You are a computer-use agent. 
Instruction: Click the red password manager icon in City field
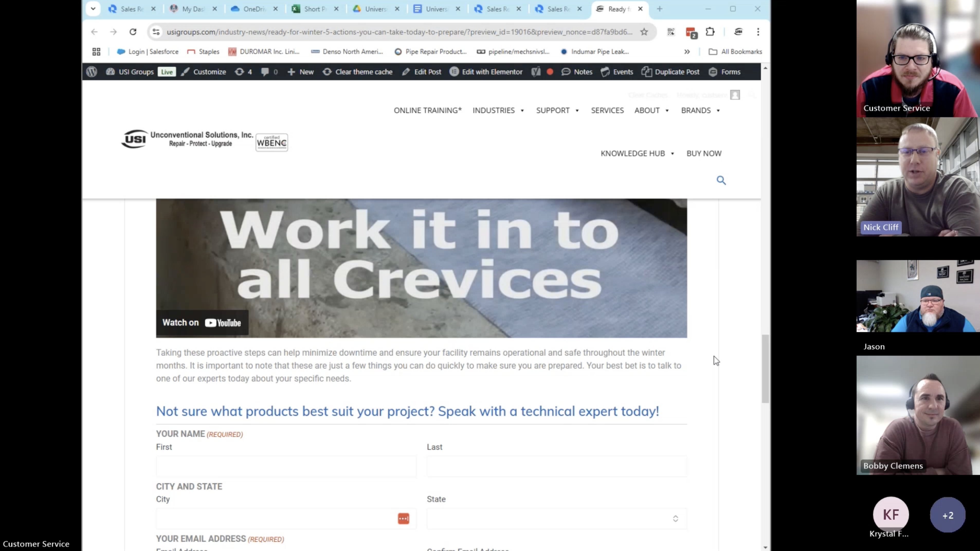tap(403, 519)
